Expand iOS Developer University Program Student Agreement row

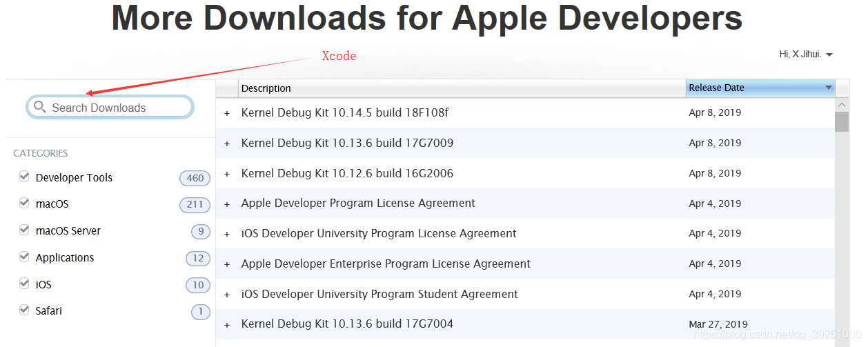pos(227,295)
